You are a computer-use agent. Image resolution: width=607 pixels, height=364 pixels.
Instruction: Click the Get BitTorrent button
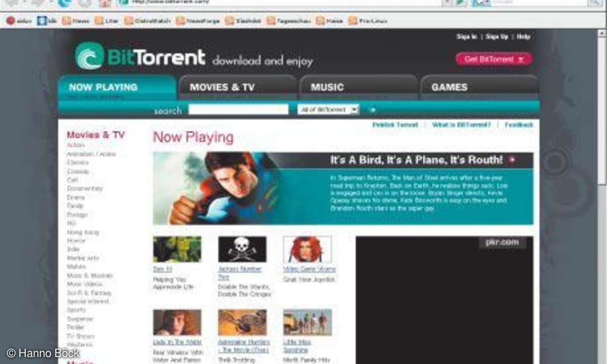[494, 59]
